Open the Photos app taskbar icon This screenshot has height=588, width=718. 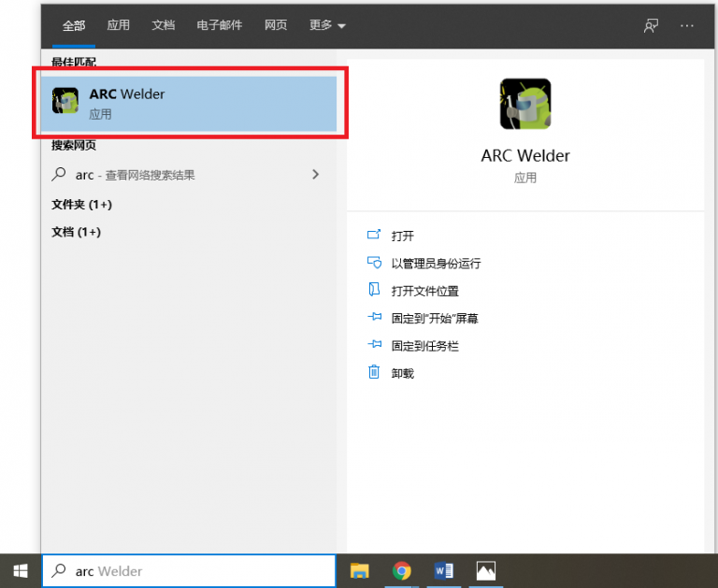pyautogui.click(x=485, y=570)
